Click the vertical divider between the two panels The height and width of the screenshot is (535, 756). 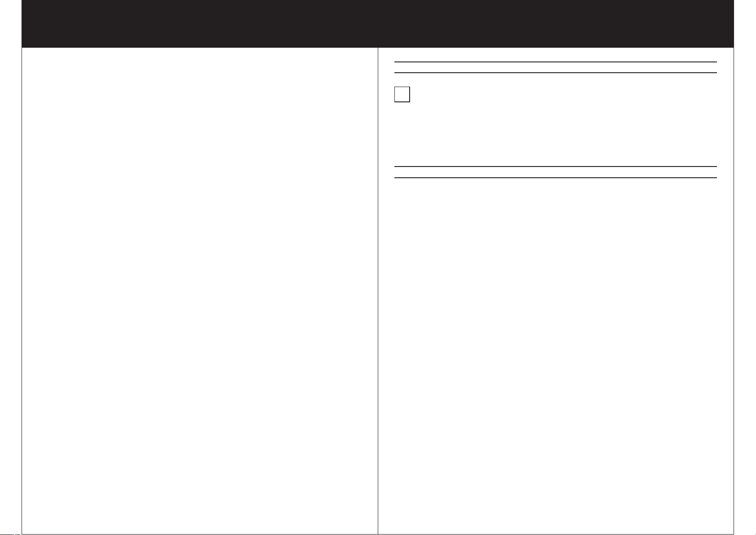coord(378,291)
